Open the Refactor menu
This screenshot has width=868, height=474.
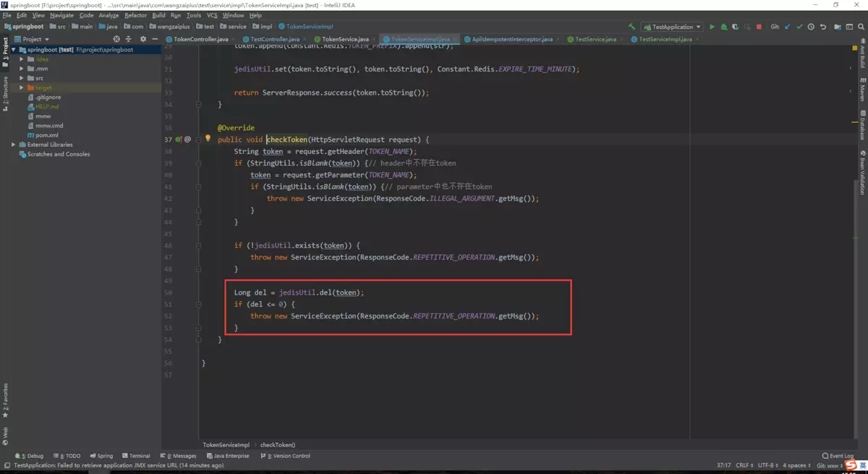pos(135,15)
